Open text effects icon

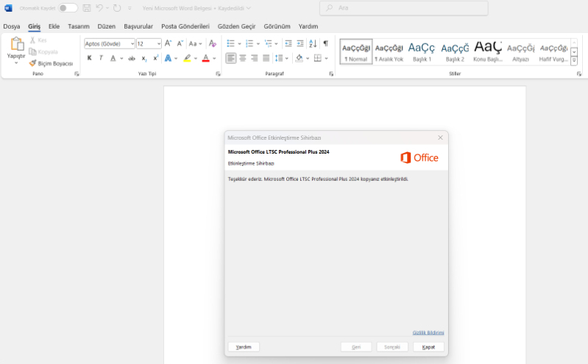click(x=168, y=58)
